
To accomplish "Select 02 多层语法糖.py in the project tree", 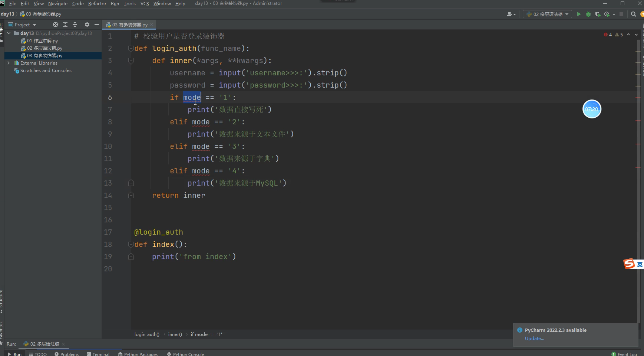I will [x=42, y=48].
